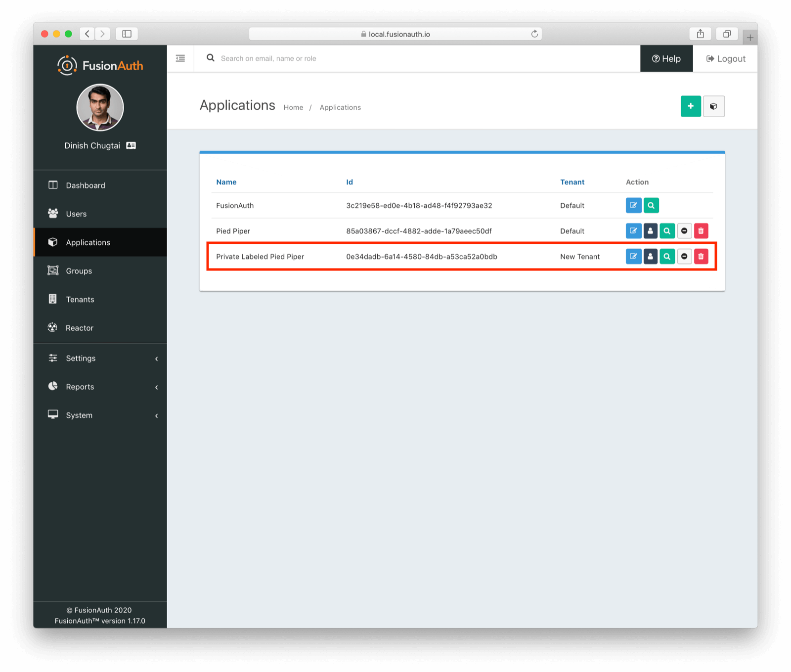Edit the FusionAuth application

click(x=633, y=205)
